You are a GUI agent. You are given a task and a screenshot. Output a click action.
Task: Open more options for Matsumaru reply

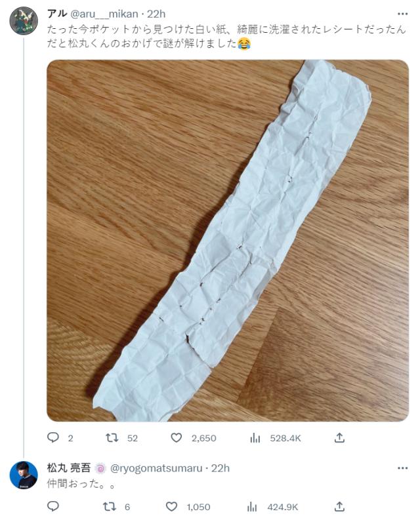402,468
